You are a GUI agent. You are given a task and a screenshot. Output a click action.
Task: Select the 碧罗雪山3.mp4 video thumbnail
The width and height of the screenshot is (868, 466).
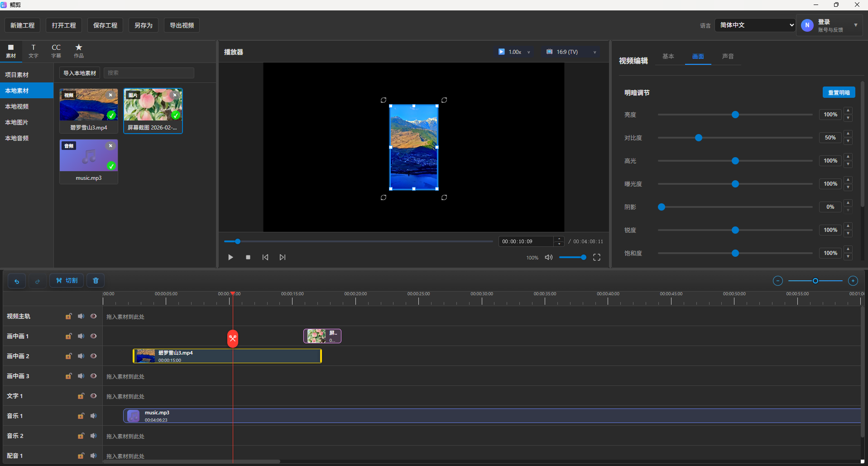89,105
